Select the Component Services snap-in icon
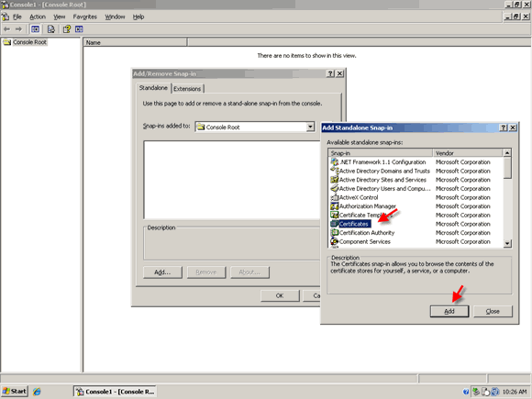 (334, 241)
